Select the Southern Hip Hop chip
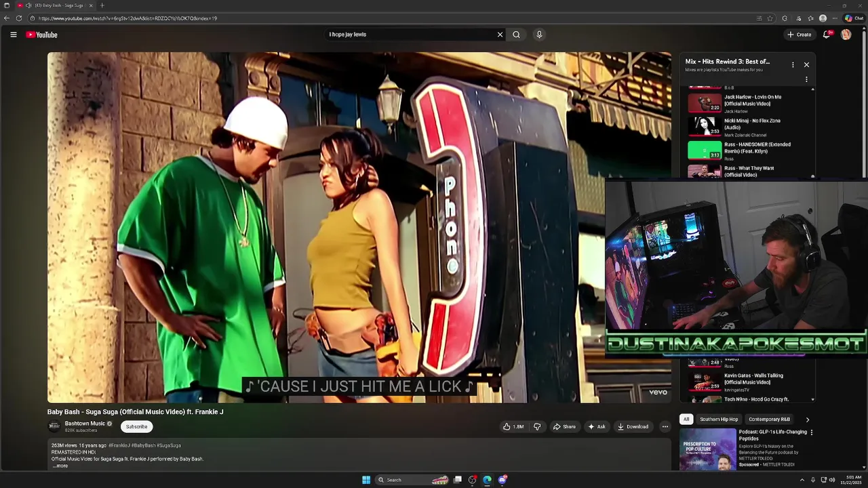This screenshot has height=488, width=868. 719,420
